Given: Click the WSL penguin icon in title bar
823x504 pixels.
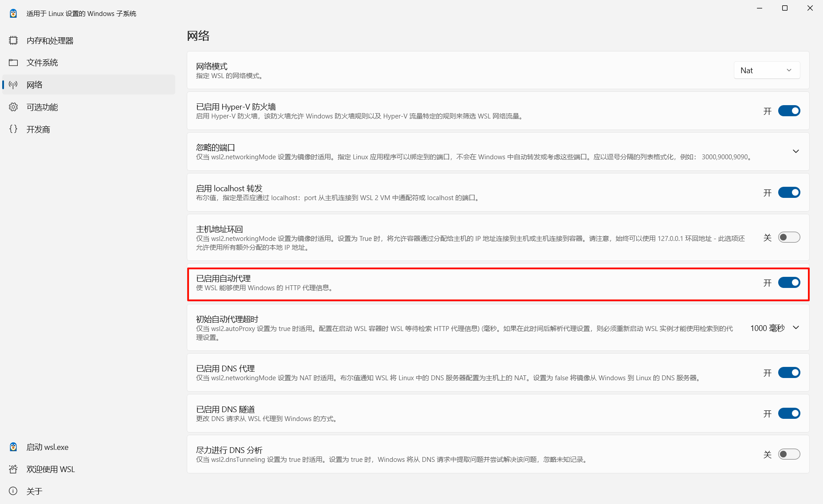Looking at the screenshot, I should pyautogui.click(x=13, y=13).
